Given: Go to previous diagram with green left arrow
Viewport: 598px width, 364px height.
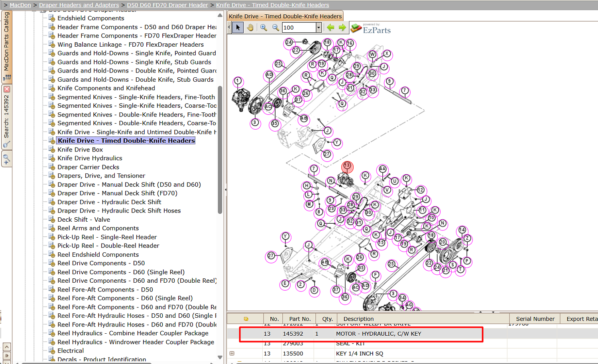Looking at the screenshot, I should tap(330, 28).
